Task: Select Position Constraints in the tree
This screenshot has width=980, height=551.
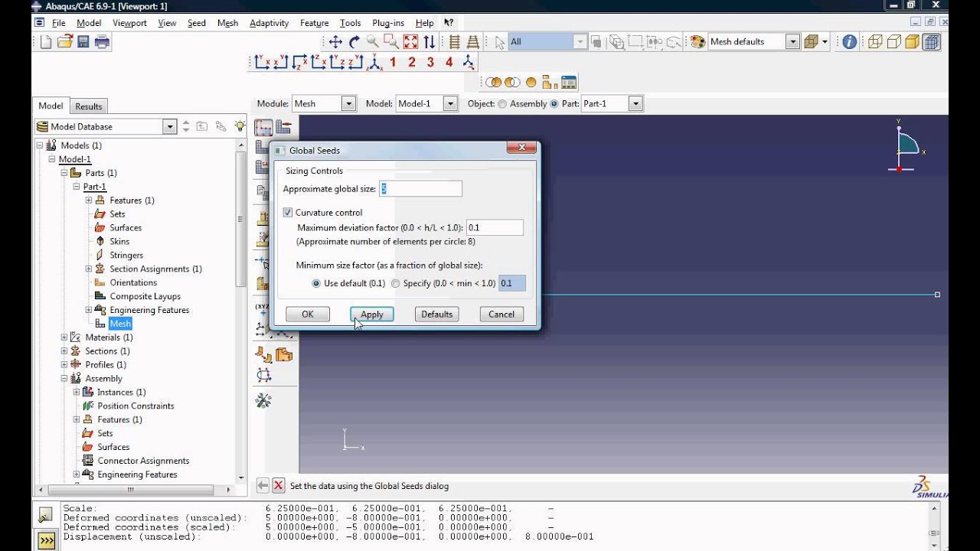Action: click(x=136, y=406)
